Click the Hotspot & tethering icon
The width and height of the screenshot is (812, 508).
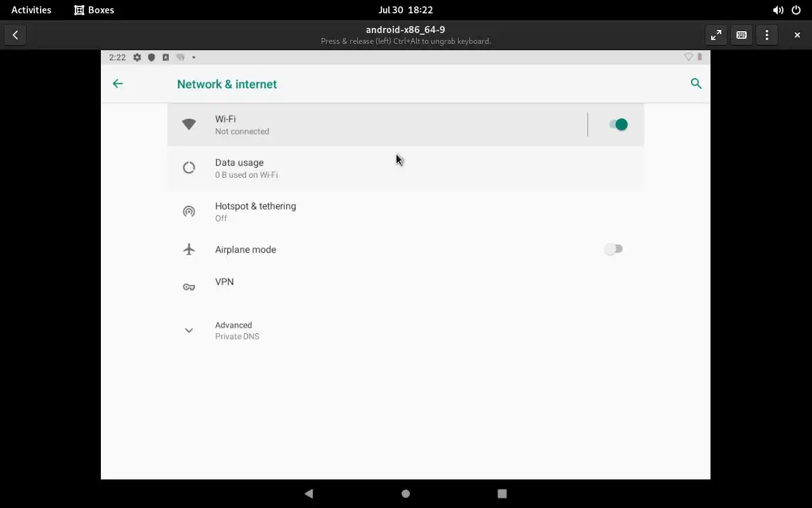click(189, 211)
